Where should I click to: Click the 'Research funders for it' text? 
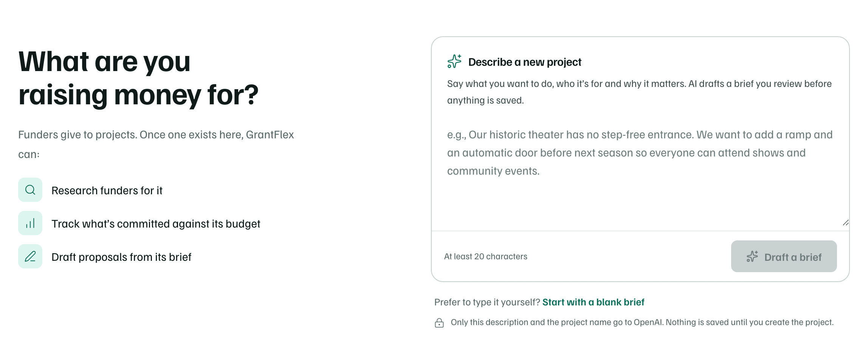(107, 191)
